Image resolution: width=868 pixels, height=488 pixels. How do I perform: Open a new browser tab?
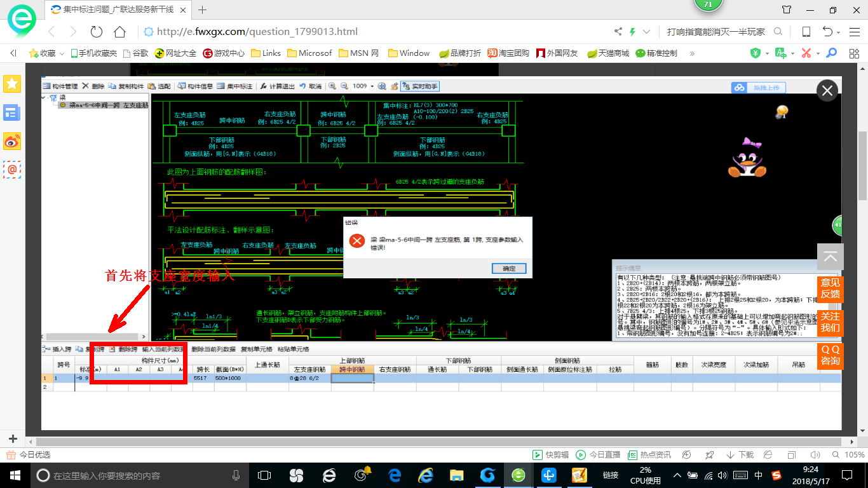click(x=203, y=10)
